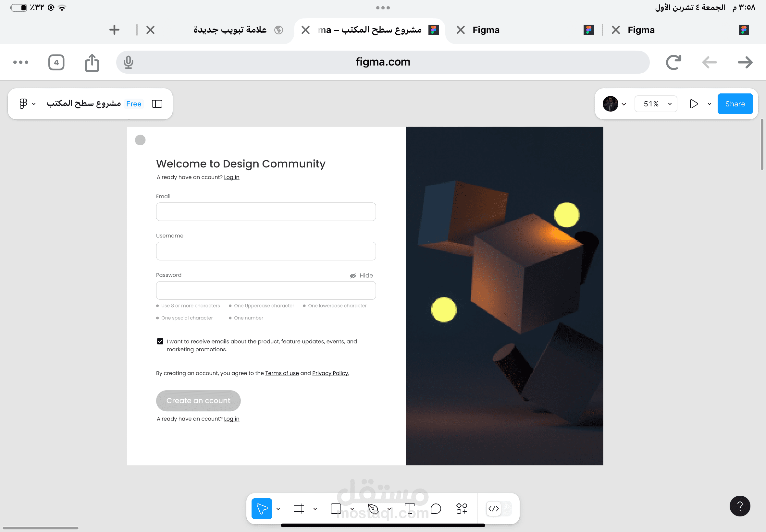Tap the microphone voice search icon

click(x=129, y=62)
